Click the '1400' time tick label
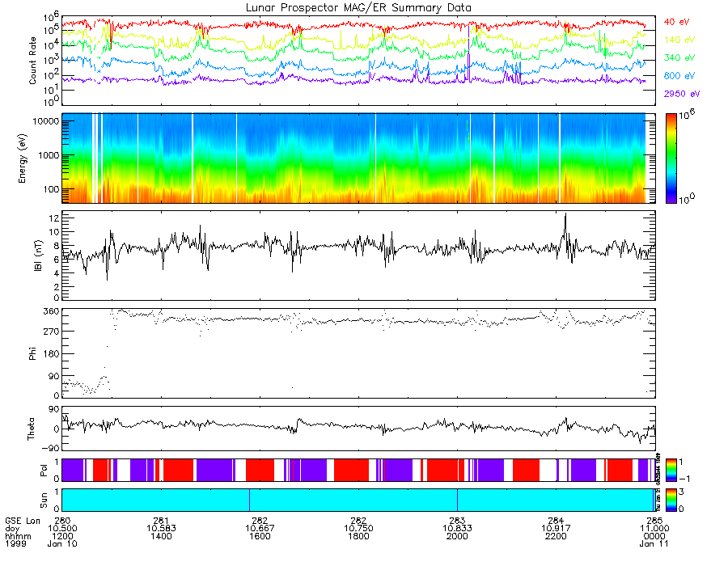 (161, 536)
